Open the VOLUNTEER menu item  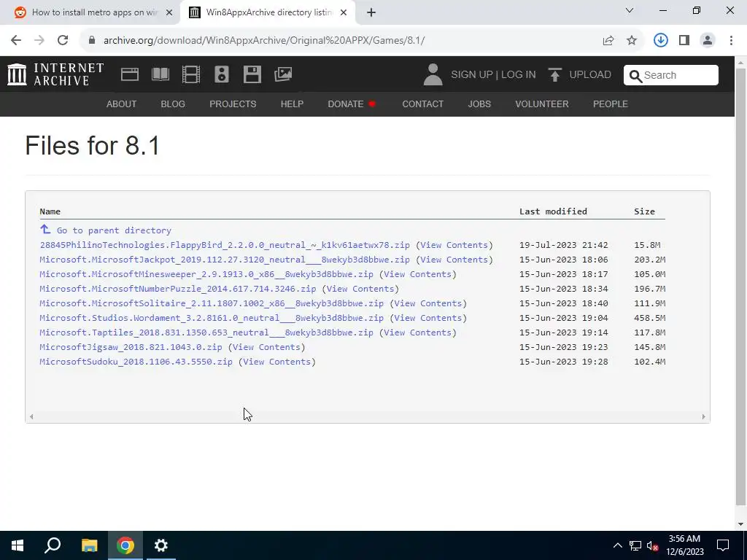click(542, 104)
